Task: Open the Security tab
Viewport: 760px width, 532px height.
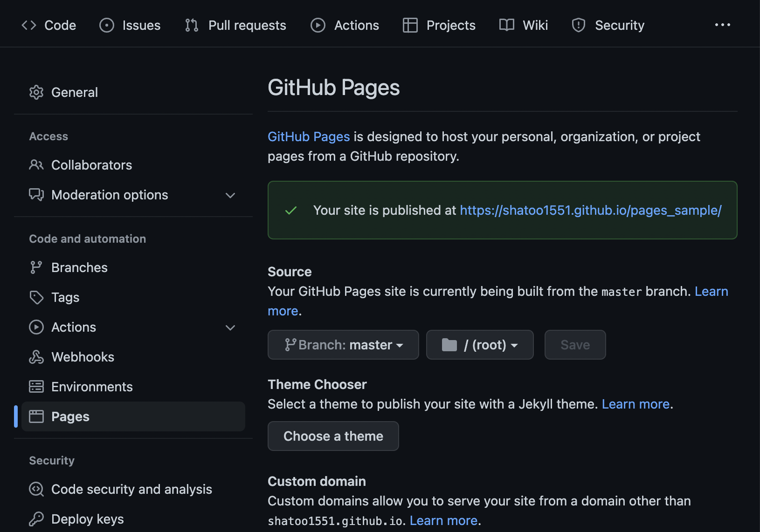Action: 608,25
